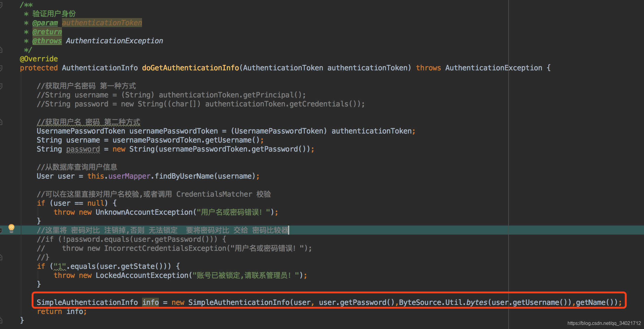Select highlighted authenticationToken in the Javadoc
This screenshot has width=644, height=329.
102,23
